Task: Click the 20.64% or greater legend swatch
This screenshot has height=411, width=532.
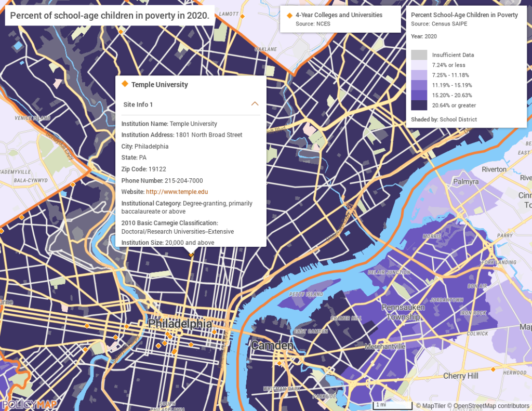Action: pos(419,105)
